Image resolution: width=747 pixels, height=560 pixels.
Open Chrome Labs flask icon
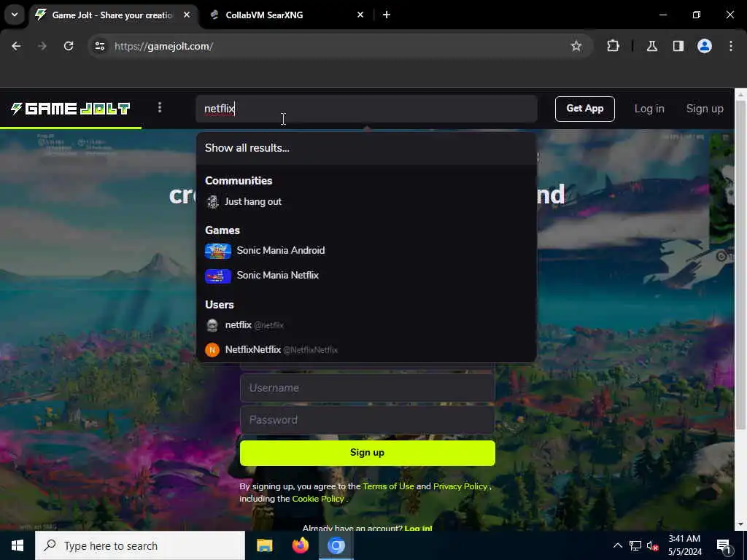tap(652, 46)
